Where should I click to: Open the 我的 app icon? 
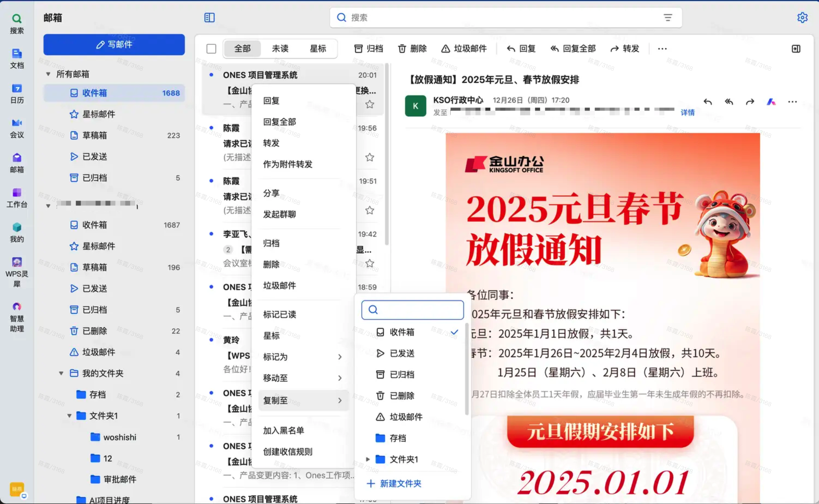[x=17, y=233]
